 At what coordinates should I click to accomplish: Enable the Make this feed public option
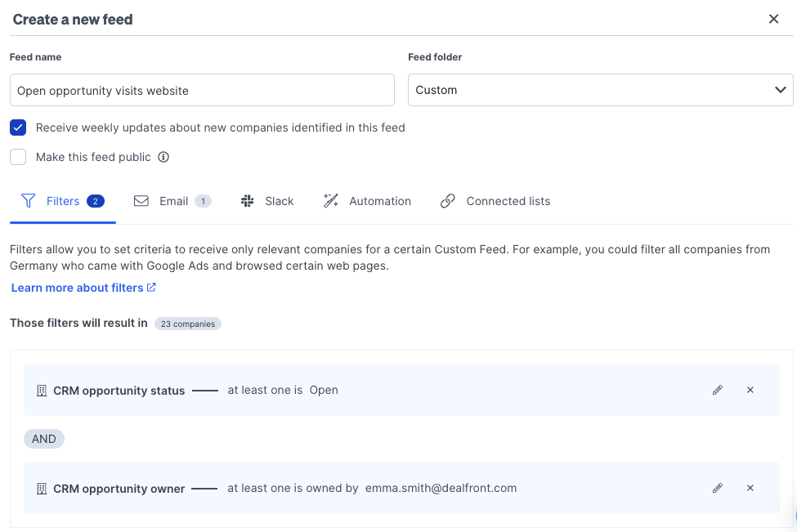18,157
